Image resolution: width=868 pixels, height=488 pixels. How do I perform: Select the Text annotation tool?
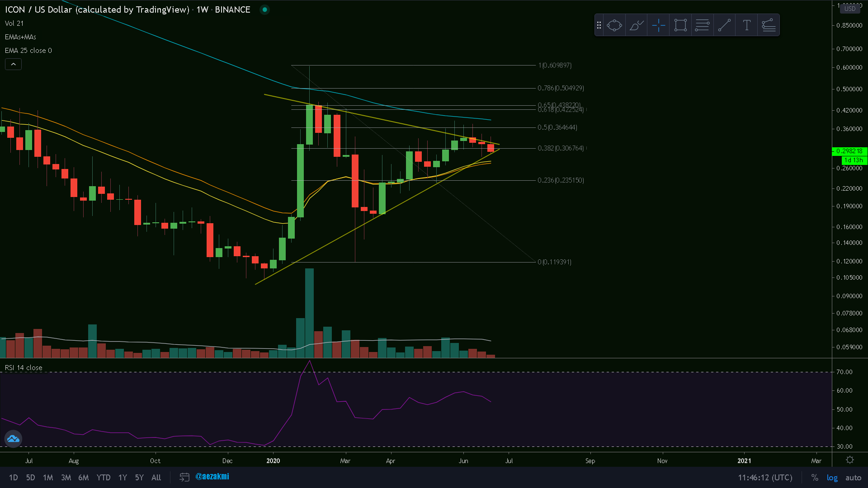(746, 25)
